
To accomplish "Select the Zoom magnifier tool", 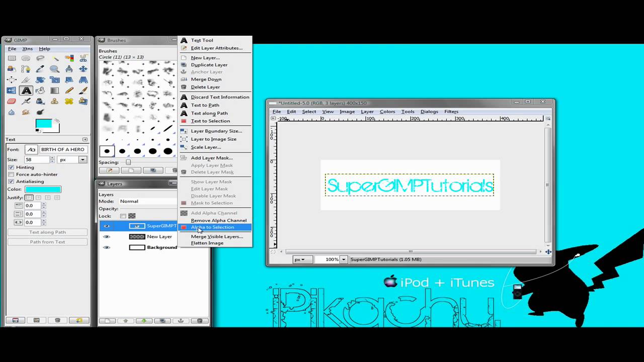I will point(54,69).
